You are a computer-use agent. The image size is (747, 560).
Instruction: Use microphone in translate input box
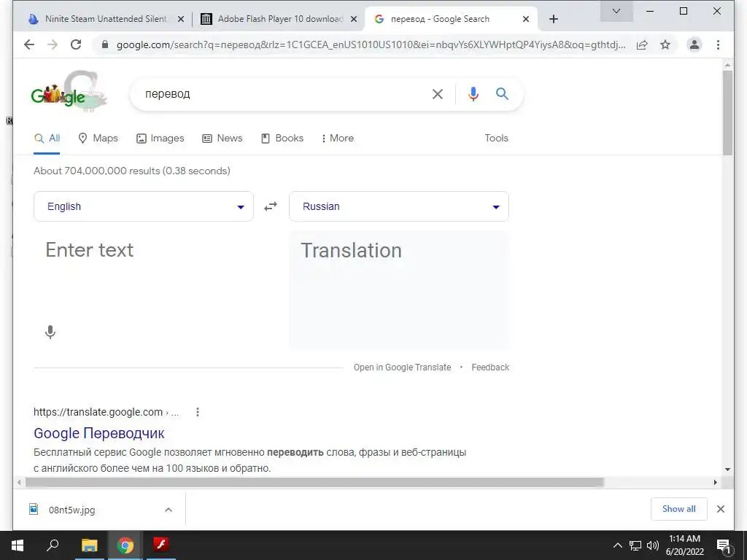50,332
